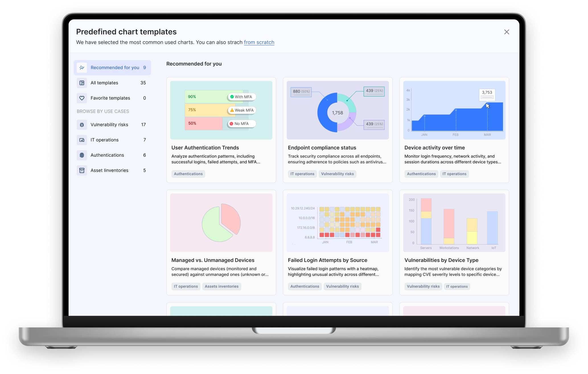This screenshot has height=374, width=588.
Task: Click the 3,753 tooltip on area chart
Action: [x=487, y=95]
